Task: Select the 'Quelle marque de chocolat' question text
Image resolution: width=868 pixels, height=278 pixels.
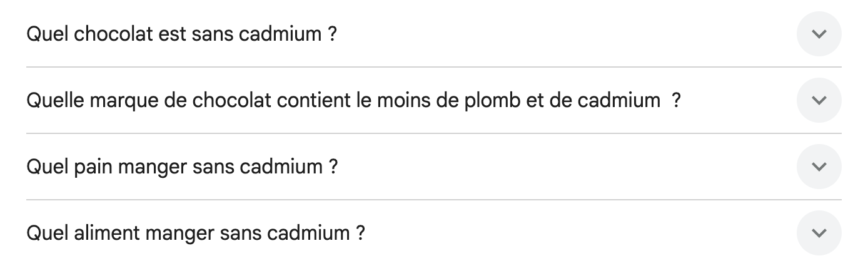Action: tap(353, 100)
